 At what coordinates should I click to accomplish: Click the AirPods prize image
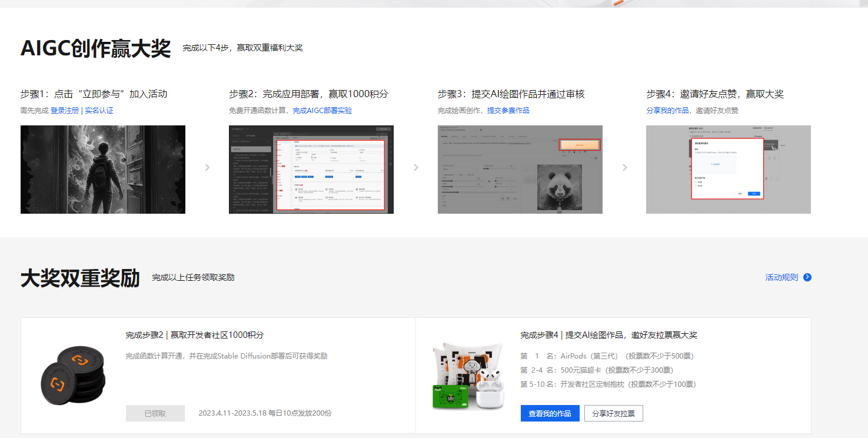490,389
